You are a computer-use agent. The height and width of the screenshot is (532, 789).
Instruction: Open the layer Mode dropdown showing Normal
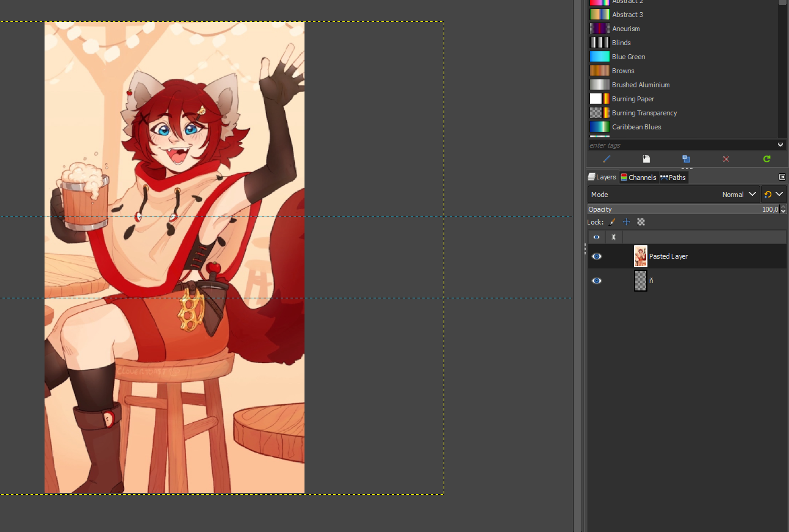(x=674, y=195)
